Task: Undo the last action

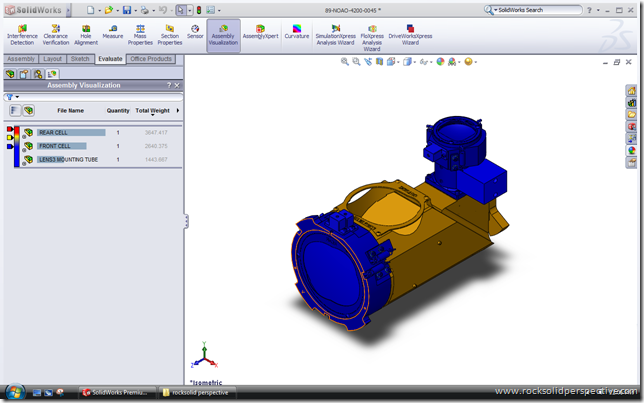Action: click(x=163, y=10)
